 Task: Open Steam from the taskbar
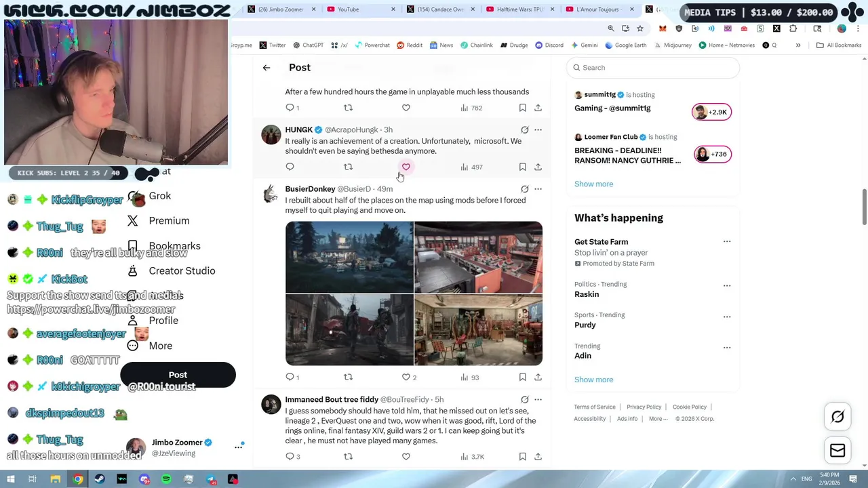100,479
